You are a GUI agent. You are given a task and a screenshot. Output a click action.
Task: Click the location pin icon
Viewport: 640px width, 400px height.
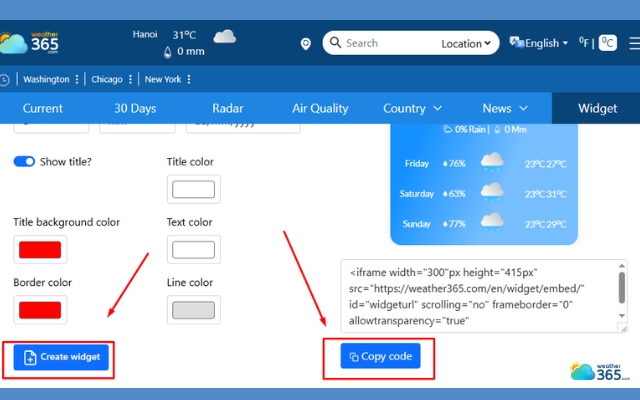[305, 44]
